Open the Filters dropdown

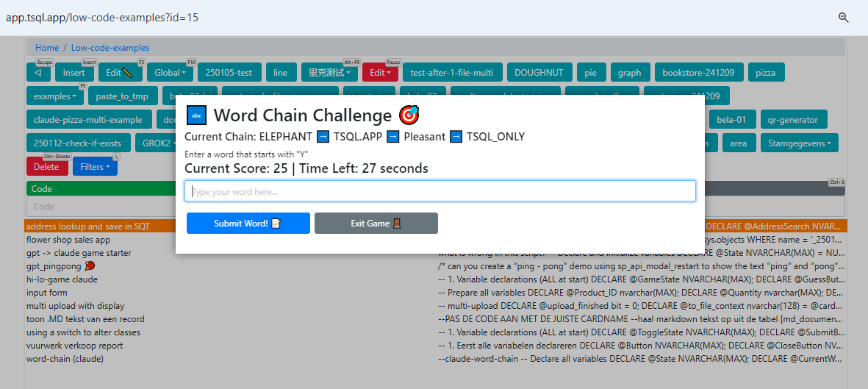tap(95, 166)
